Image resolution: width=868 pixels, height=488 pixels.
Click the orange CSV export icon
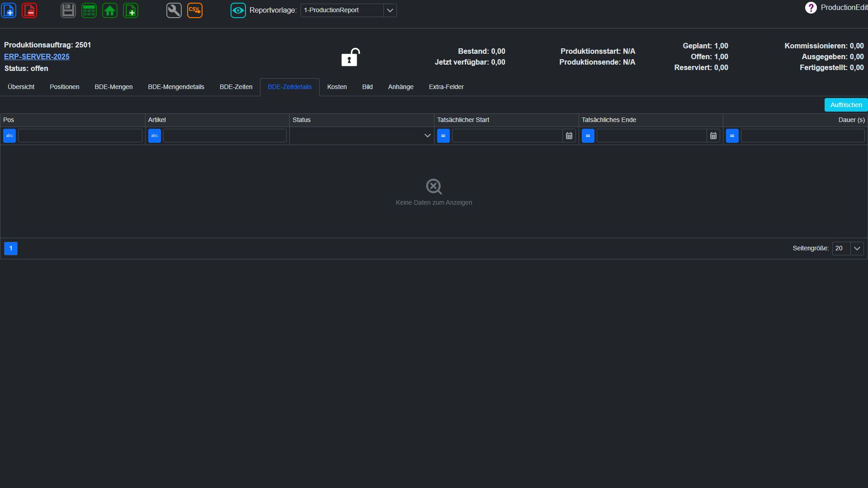point(195,10)
